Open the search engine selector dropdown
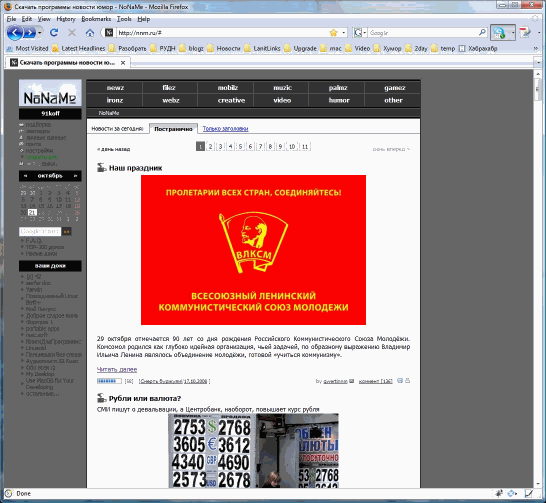The width and height of the screenshot is (546, 503). (365, 33)
